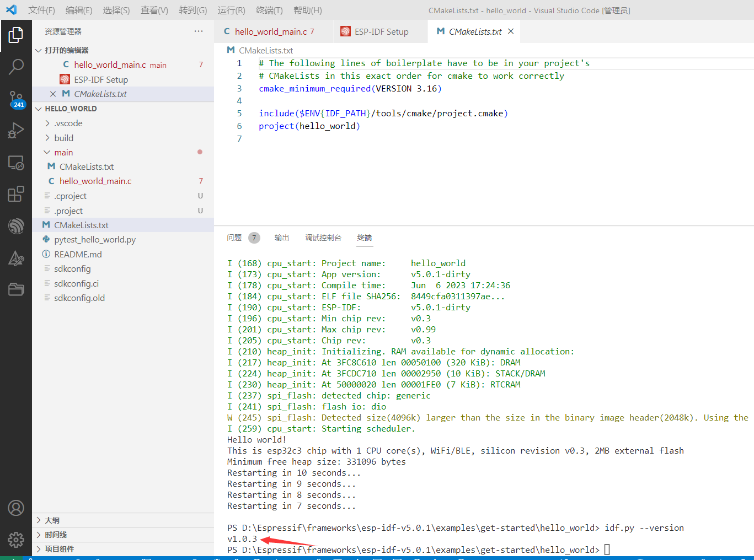Click the terminal prompt input cursor
The width and height of the screenshot is (754, 560).
pos(607,550)
